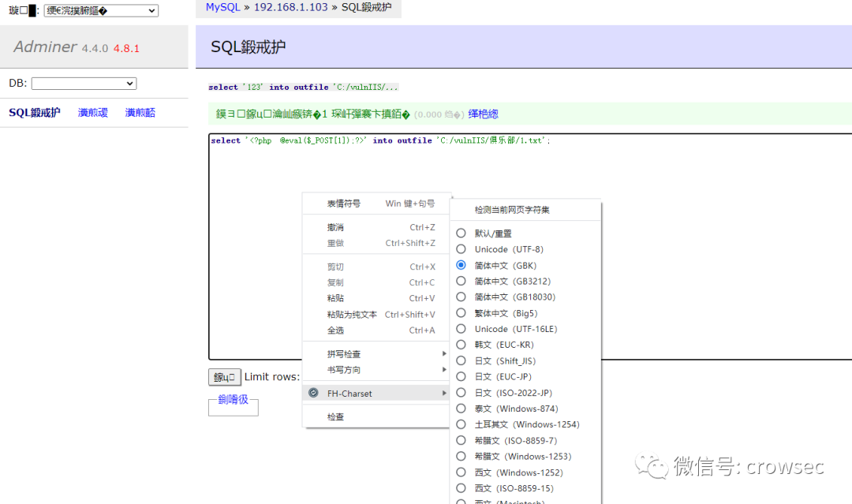Expand the FH-Charset submenu

[x=376, y=394]
